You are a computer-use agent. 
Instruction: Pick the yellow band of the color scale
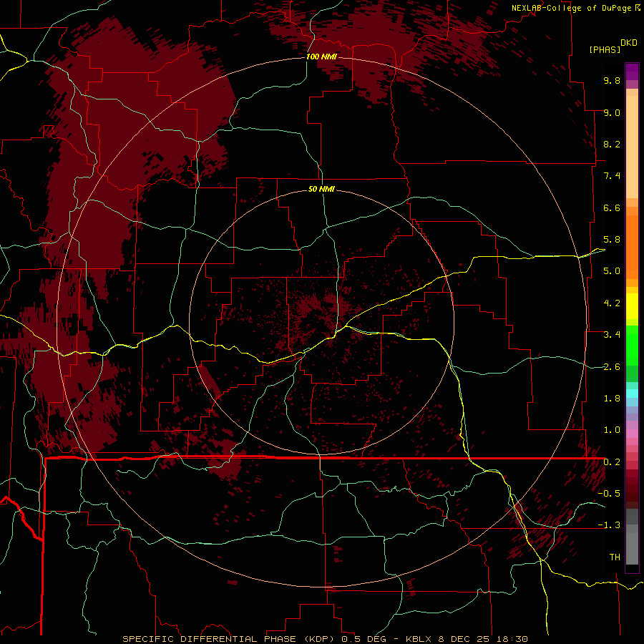point(632,306)
